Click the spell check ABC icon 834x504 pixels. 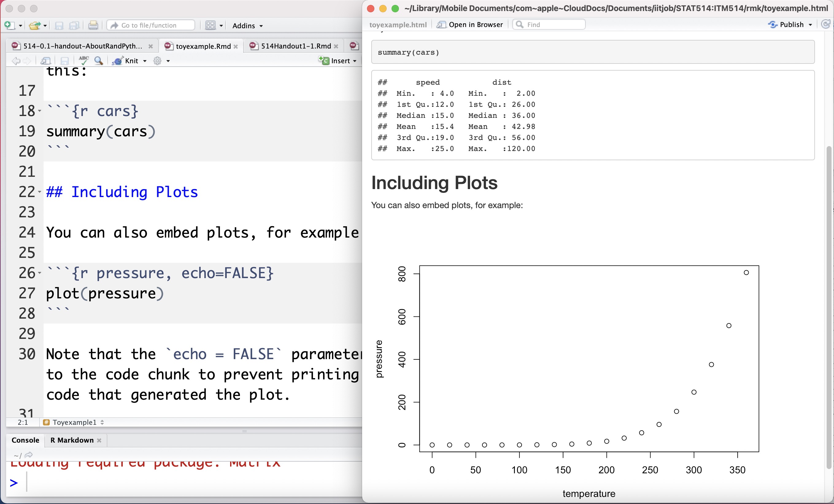pos(83,60)
